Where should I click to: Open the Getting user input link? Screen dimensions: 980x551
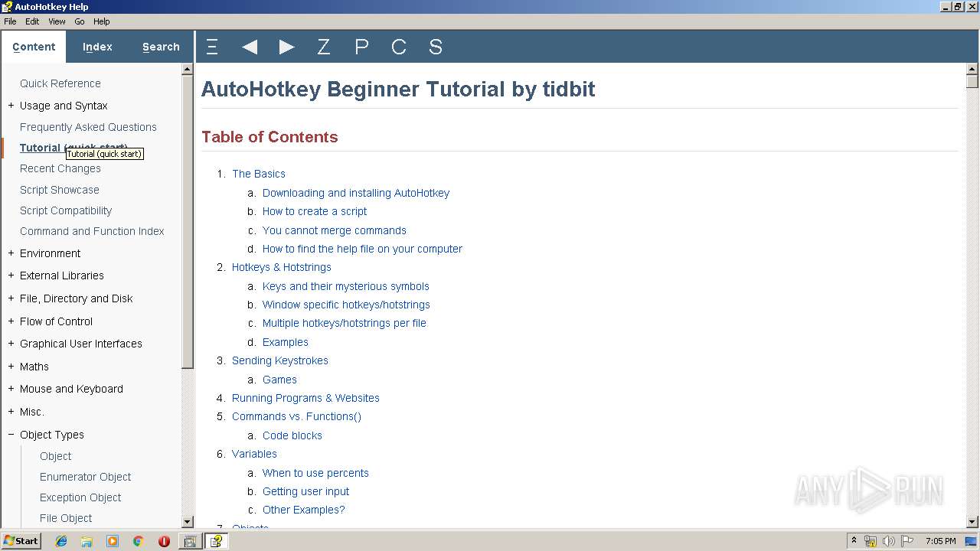coord(306,491)
